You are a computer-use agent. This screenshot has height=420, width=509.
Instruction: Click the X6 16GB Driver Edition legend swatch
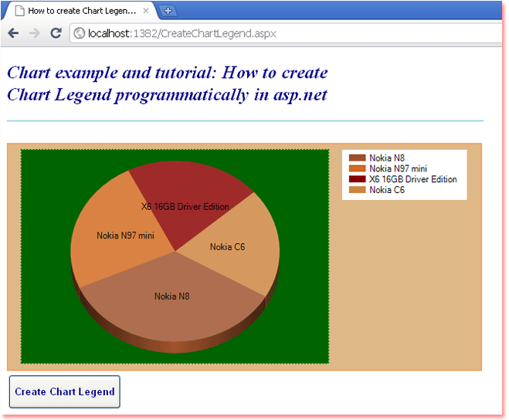(x=357, y=179)
